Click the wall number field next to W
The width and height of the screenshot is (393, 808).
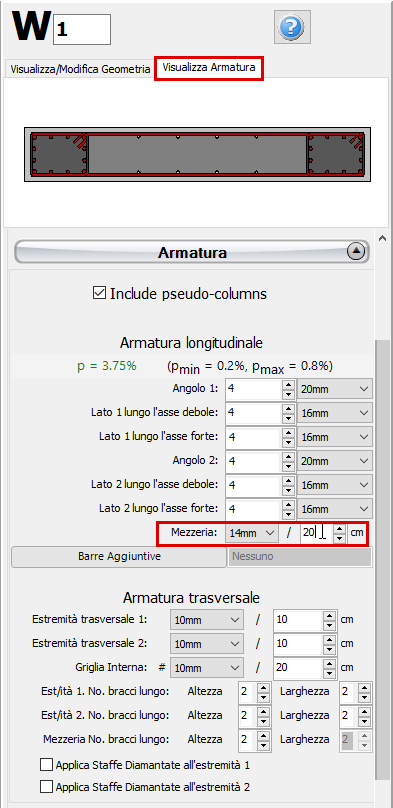(82, 29)
